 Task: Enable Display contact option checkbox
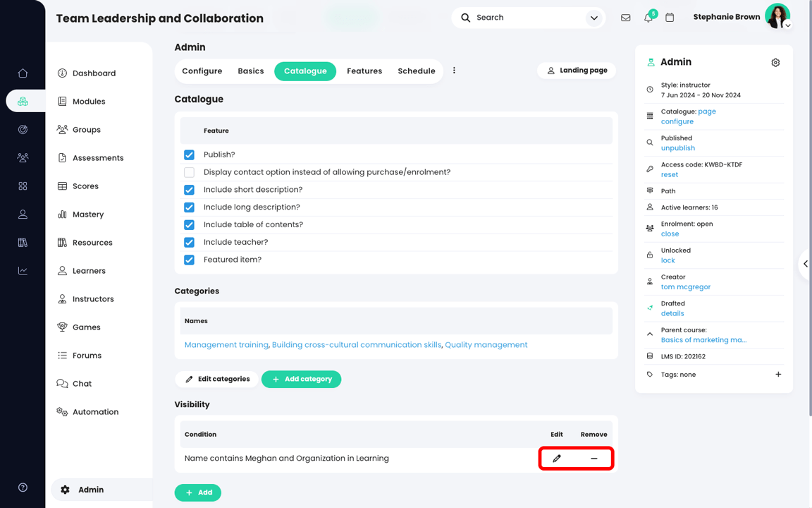pos(189,172)
